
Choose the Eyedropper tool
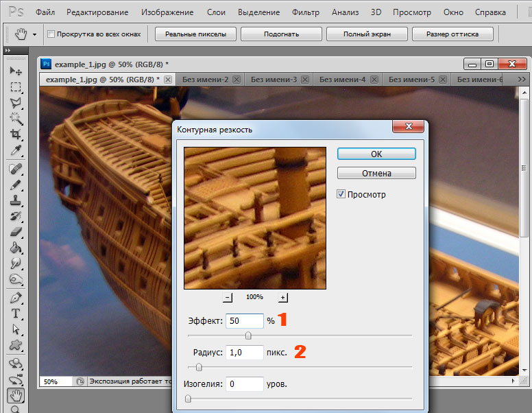[x=15, y=150]
